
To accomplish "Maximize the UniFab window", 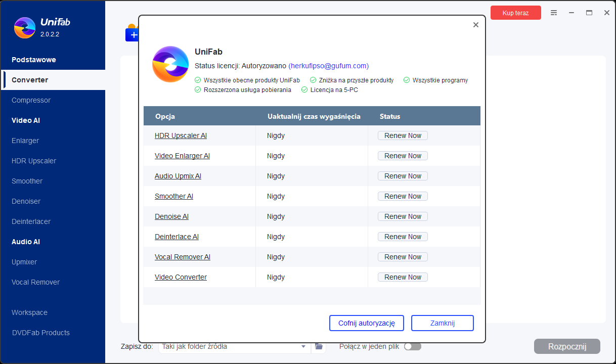I will point(589,13).
